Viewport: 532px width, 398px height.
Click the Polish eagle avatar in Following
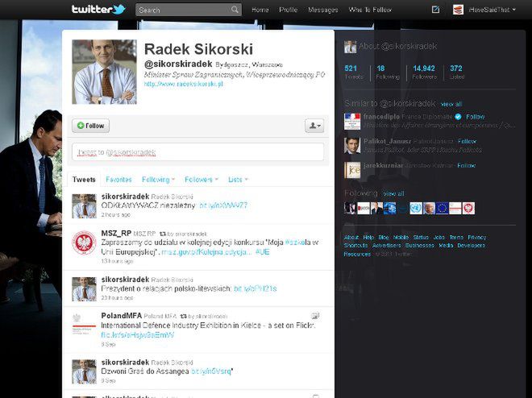pos(468,208)
